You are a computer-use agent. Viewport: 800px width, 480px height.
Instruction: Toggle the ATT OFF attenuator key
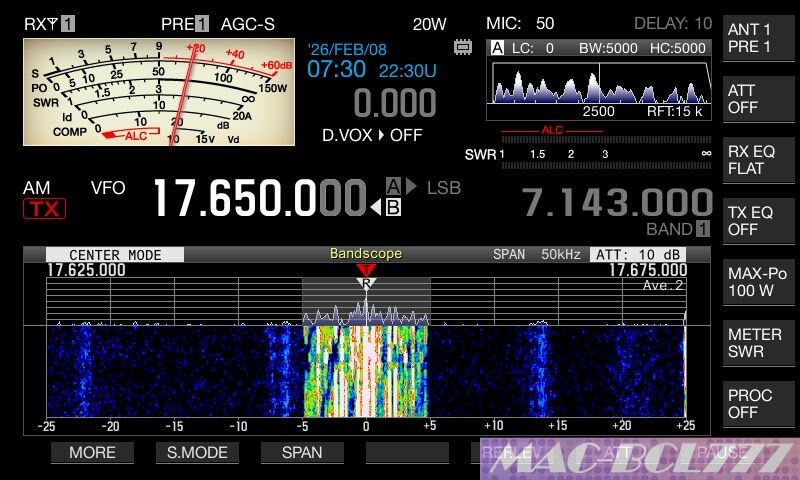(759, 99)
